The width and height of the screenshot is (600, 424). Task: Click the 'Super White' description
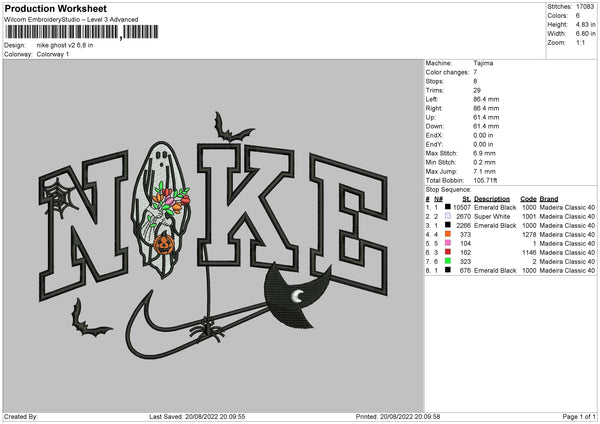tap(492, 217)
